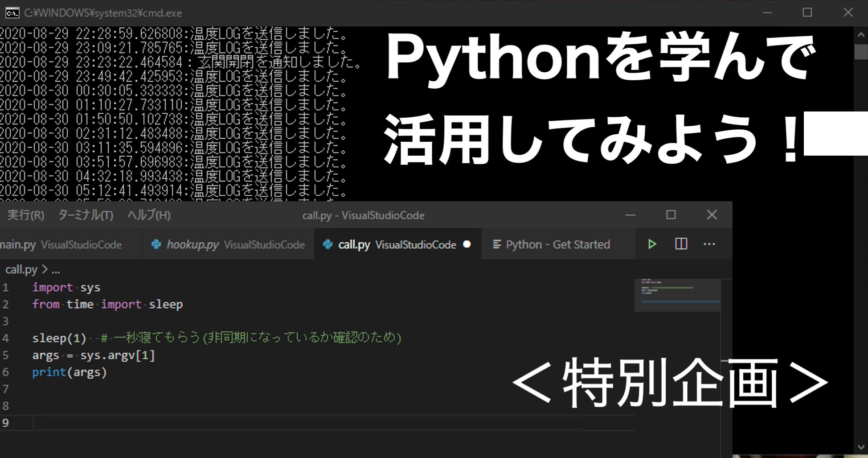Click the code minimap in the editor
868x458 pixels.
[x=677, y=295]
